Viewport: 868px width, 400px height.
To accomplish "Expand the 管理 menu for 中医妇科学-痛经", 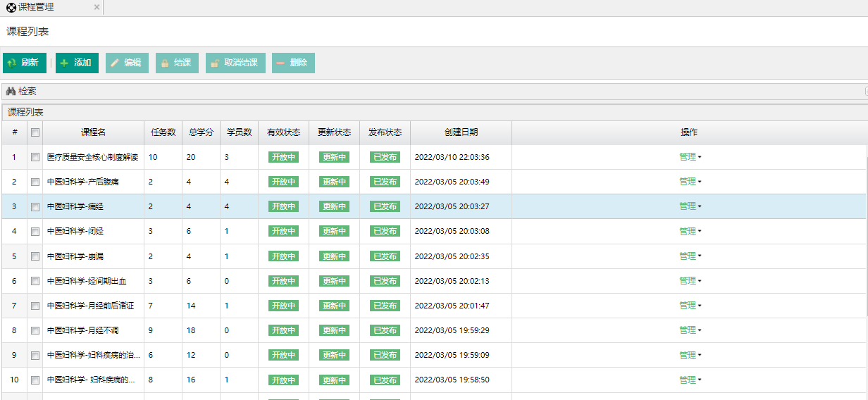I will point(690,206).
